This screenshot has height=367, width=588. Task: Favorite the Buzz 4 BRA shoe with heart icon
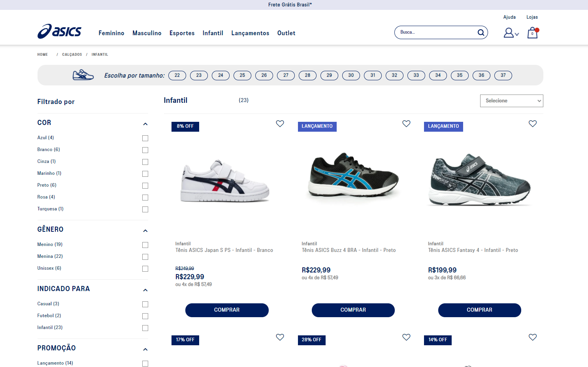click(x=406, y=124)
